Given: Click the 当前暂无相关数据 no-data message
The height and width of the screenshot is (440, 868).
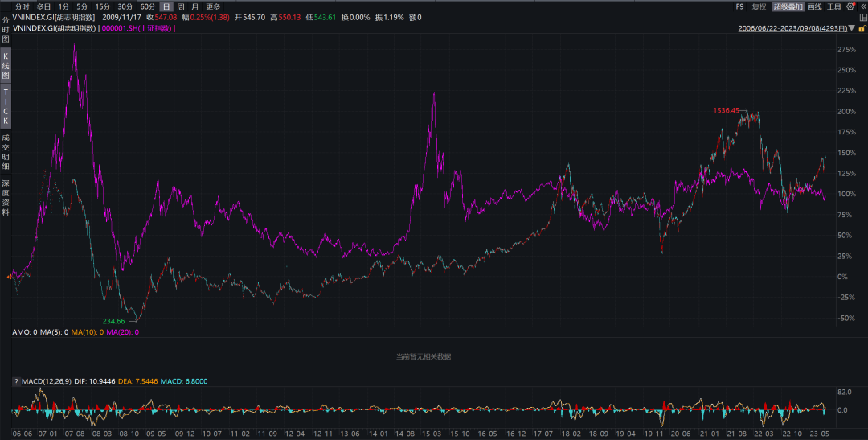Looking at the screenshot, I should coord(424,356).
